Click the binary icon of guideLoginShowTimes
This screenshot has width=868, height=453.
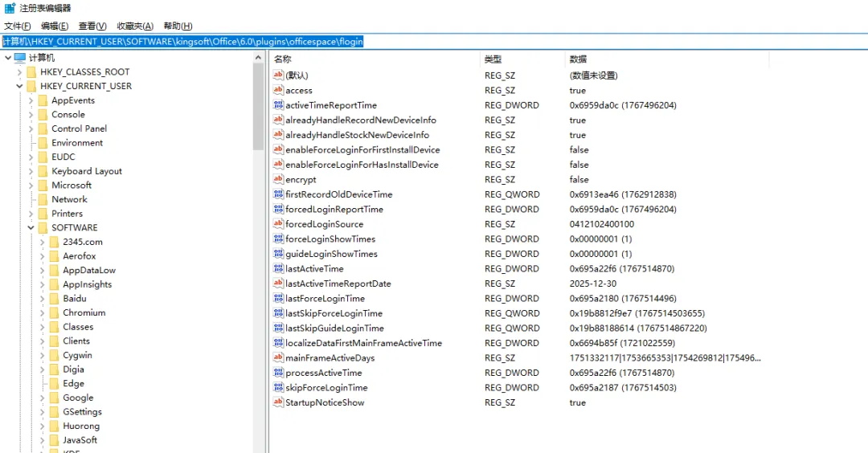278,253
